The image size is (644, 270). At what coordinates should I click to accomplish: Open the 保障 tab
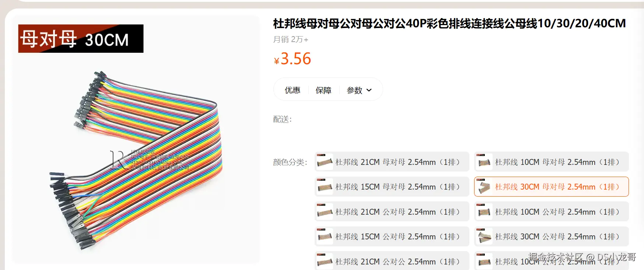tap(323, 90)
